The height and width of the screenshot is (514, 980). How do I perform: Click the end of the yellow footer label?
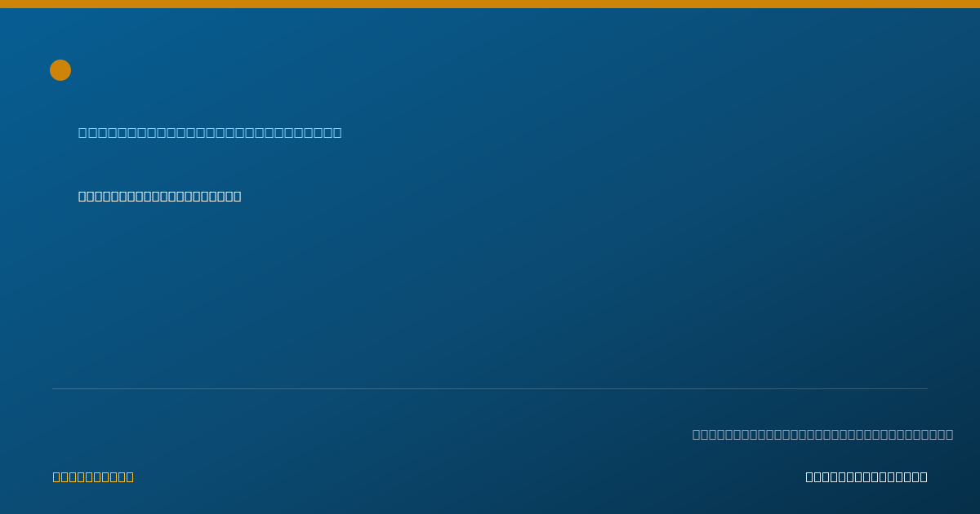130,476
